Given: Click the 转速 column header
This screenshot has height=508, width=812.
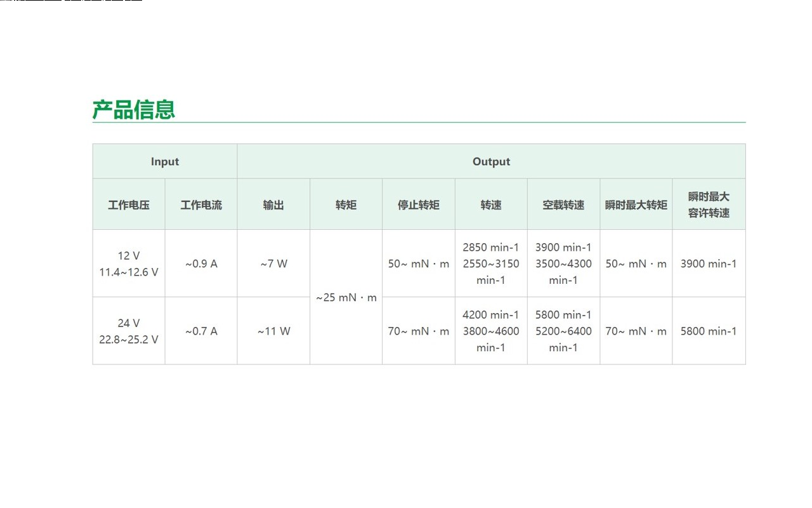Looking at the screenshot, I should click(491, 204).
